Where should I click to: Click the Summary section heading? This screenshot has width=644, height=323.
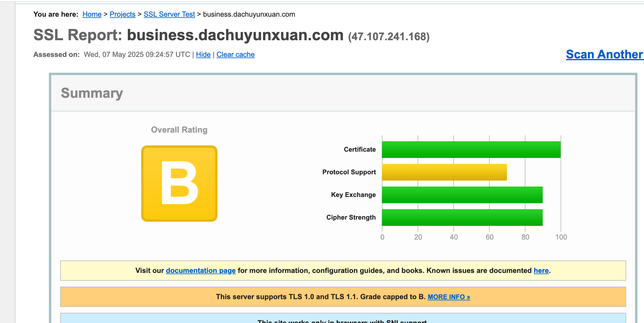pyautogui.click(x=92, y=93)
